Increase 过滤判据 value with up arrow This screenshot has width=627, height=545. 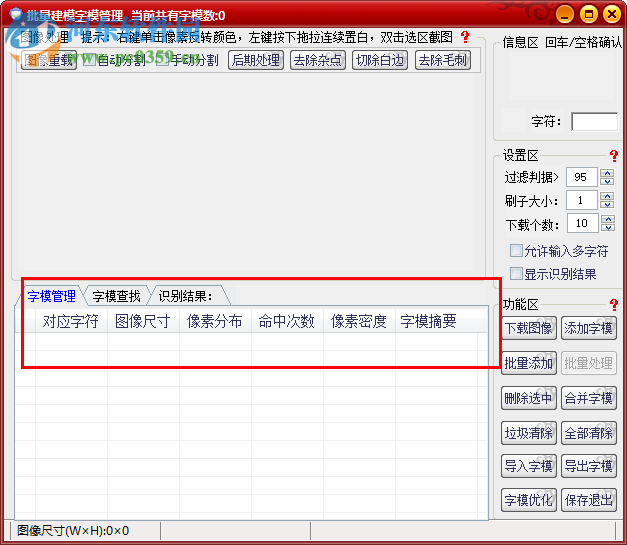click(x=608, y=173)
